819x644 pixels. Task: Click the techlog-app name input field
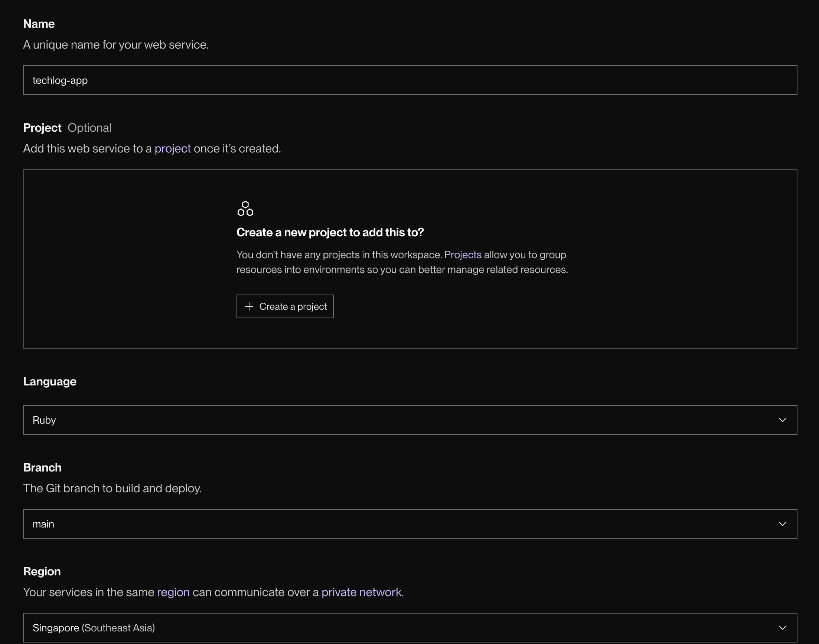(x=410, y=80)
